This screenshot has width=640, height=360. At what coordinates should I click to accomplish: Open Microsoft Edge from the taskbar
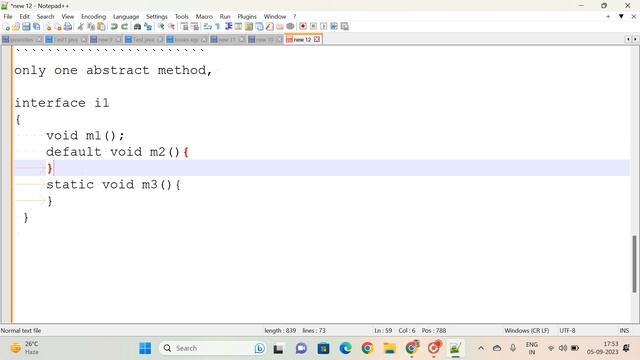click(345, 348)
